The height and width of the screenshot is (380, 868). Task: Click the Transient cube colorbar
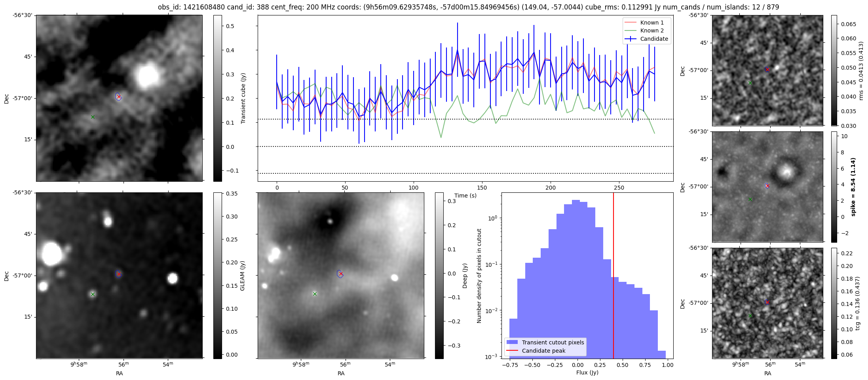(217, 98)
